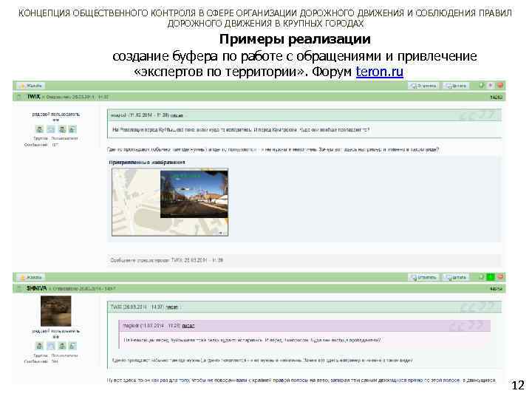Image resolution: width=532 pixels, height=399 pixels.
Task: Click red round icon in SHNIVA post header
Action: coord(500,277)
